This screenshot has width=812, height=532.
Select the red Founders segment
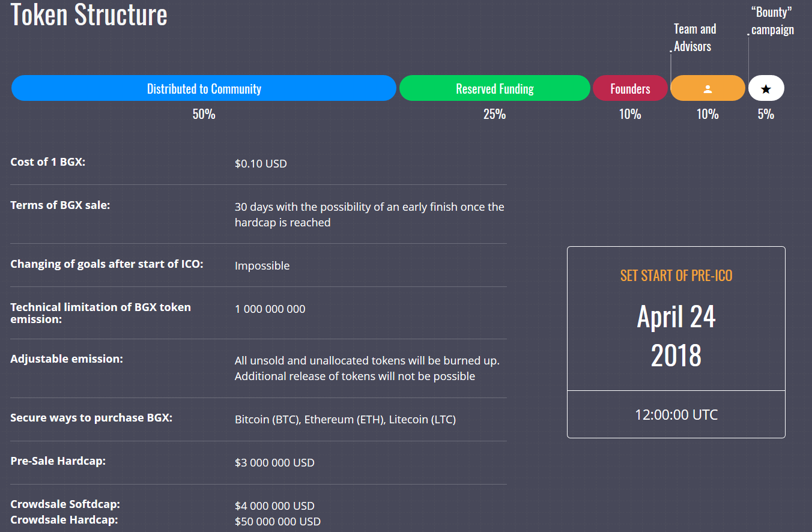click(x=630, y=89)
